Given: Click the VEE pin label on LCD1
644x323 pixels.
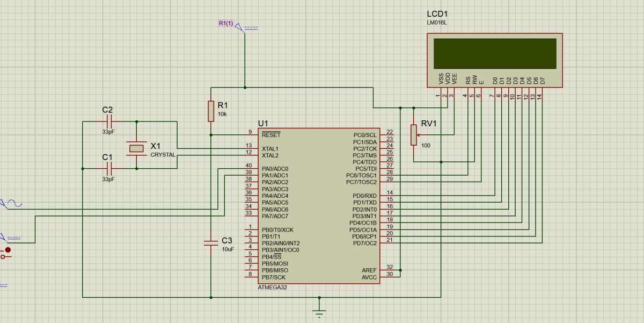Looking at the screenshot, I should (455, 79).
